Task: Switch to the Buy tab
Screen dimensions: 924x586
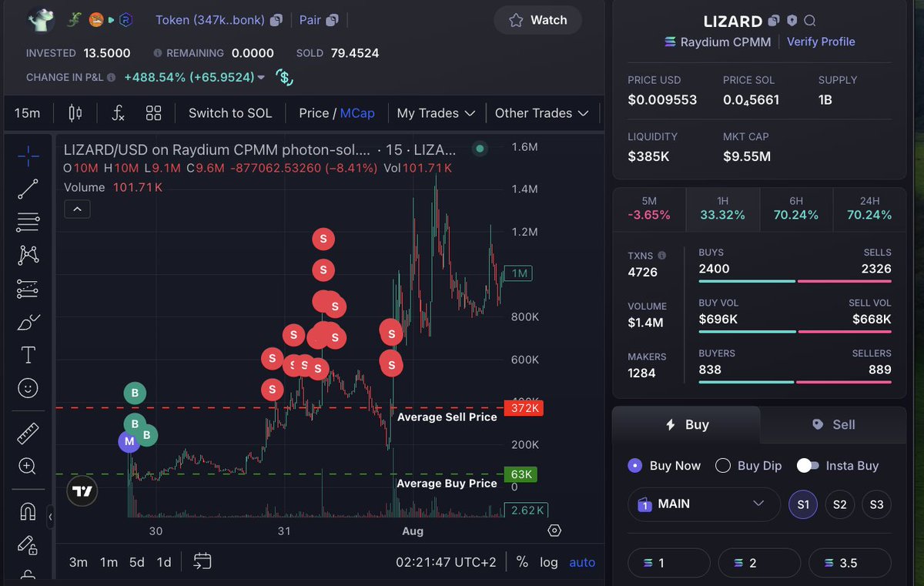Action: (686, 424)
